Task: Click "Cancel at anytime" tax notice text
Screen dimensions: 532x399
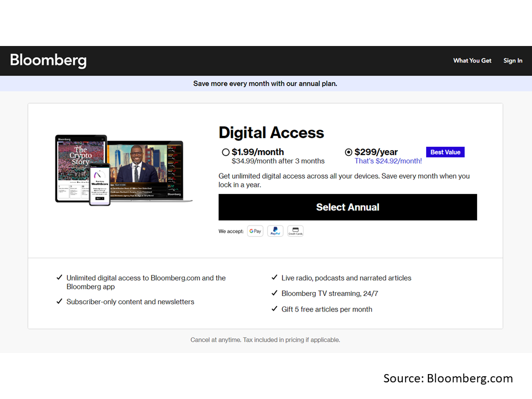Action: pyautogui.click(x=265, y=340)
